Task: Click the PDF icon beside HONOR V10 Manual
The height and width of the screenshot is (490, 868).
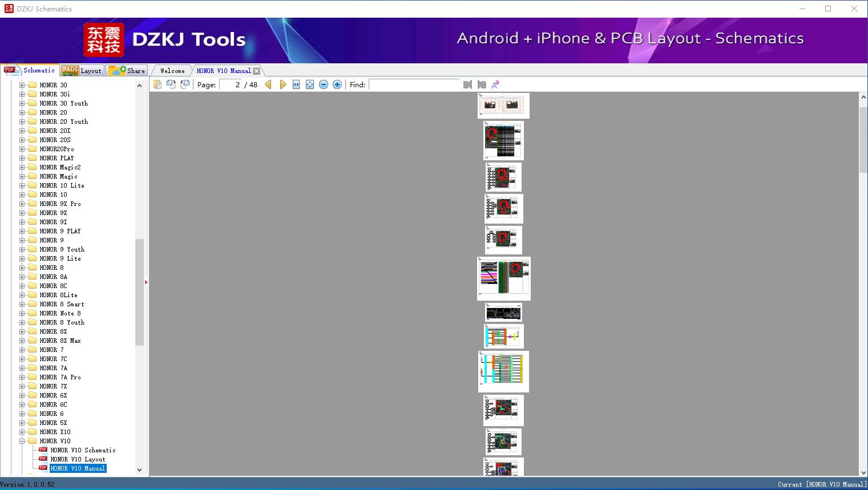Action: tap(43, 468)
